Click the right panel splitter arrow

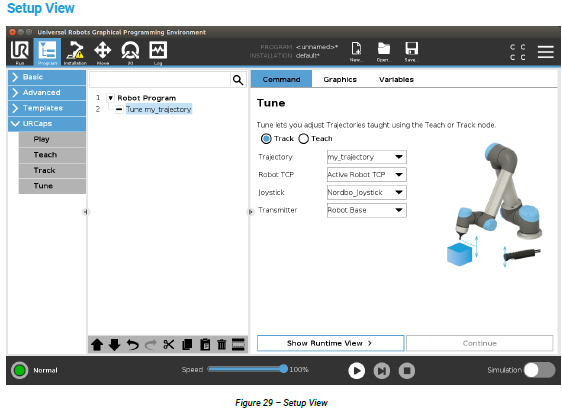click(x=250, y=212)
